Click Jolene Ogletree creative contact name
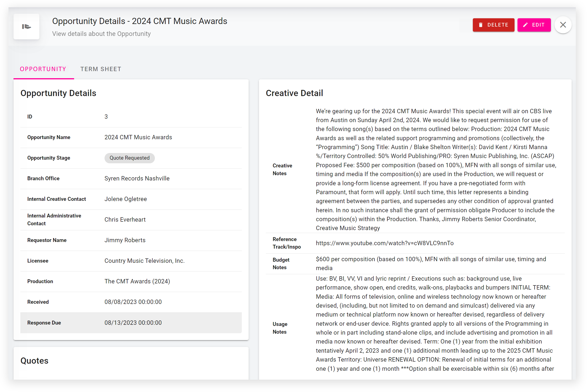Image resolution: width=587 pixels, height=392 pixels. click(x=126, y=199)
